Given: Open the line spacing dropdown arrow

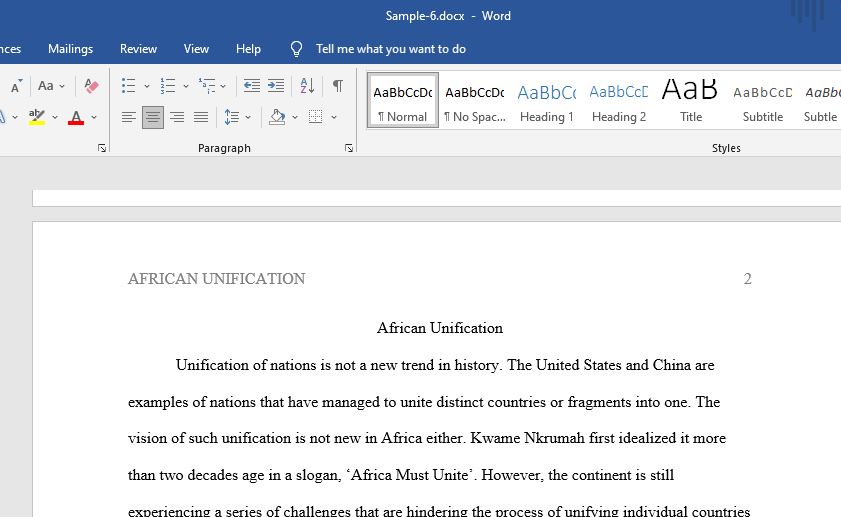Looking at the screenshot, I should click(x=248, y=117).
